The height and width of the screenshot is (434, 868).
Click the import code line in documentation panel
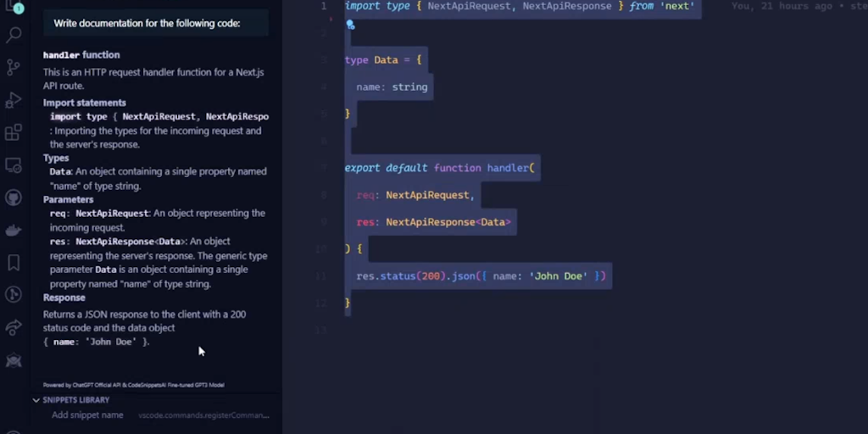[159, 117]
